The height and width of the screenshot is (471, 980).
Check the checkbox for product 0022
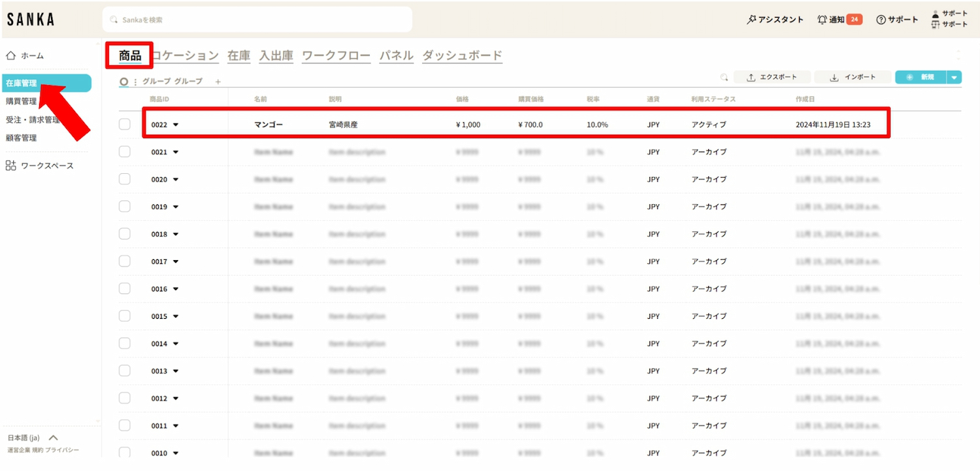pos(125,124)
